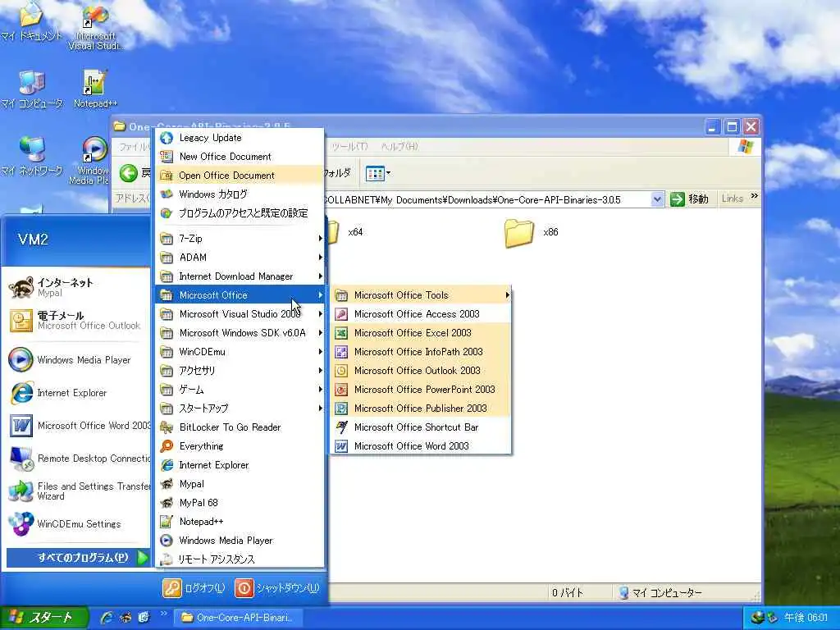Image resolution: width=840 pixels, height=630 pixels.
Task: Launch Microsoft Office InfoPath 2003
Action: click(x=421, y=351)
